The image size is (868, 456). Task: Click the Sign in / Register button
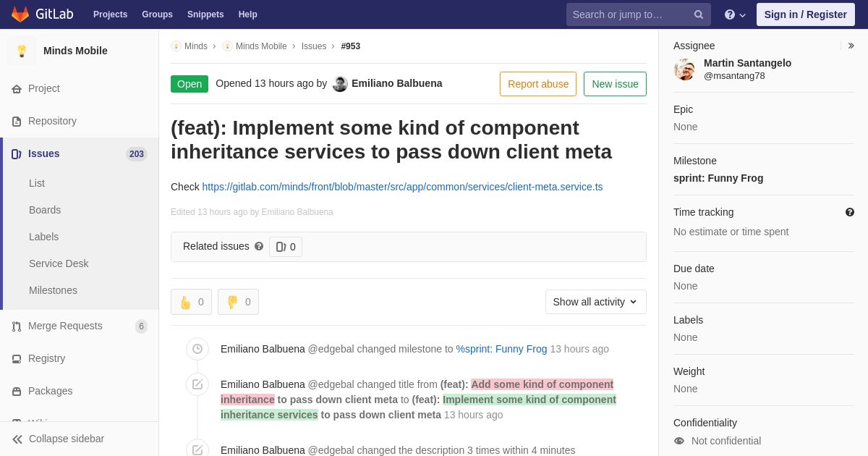coord(806,14)
